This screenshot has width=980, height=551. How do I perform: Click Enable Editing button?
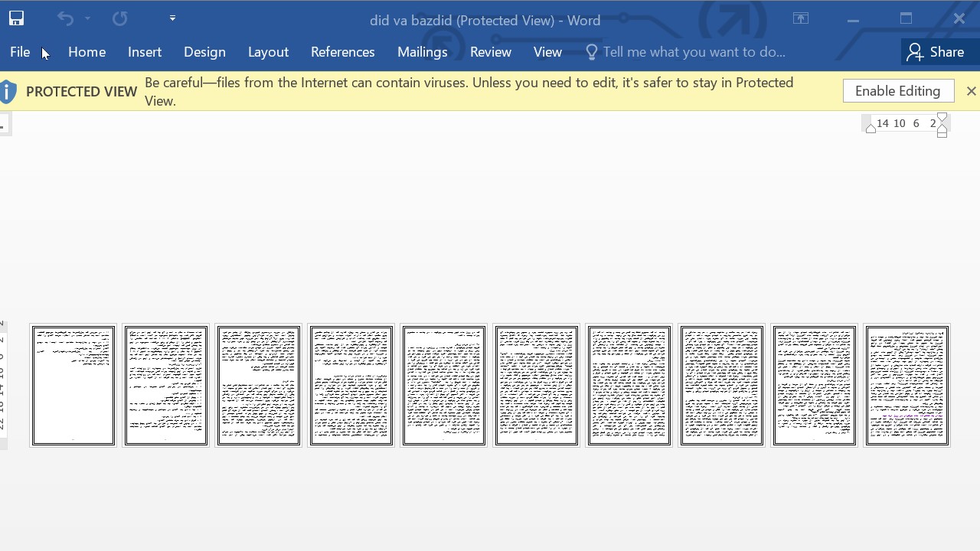(x=898, y=91)
